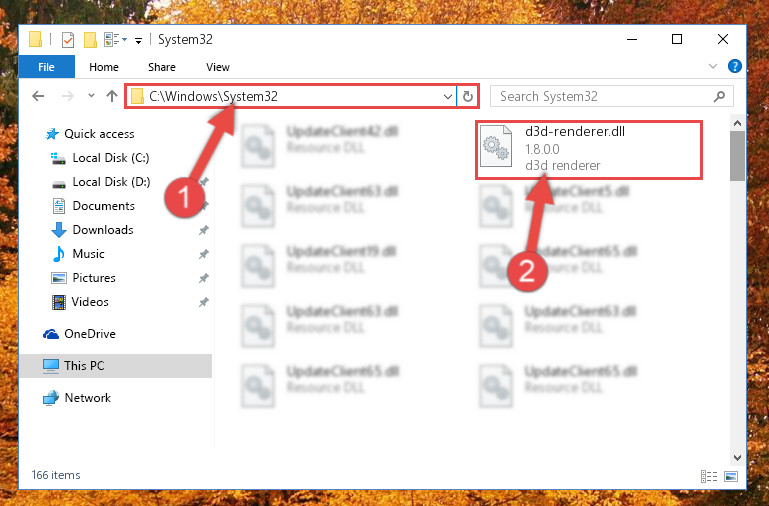The image size is (769, 506).
Task: Open the File menu
Action: point(47,67)
